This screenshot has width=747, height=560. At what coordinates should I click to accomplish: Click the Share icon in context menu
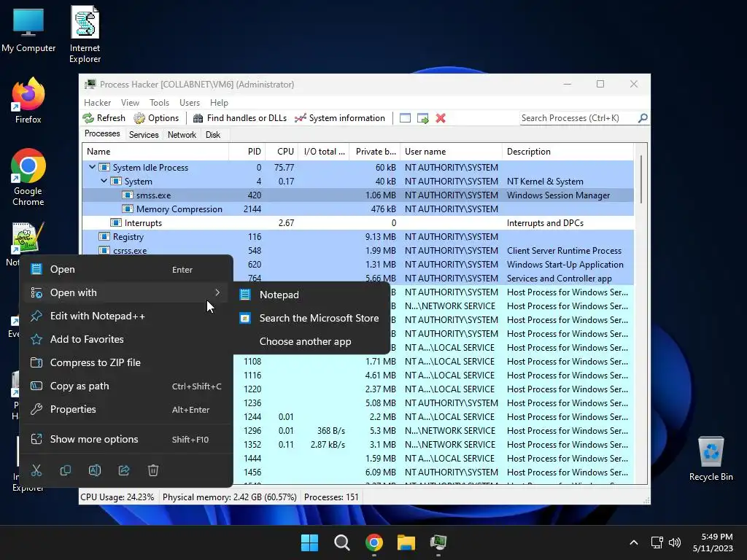pyautogui.click(x=124, y=470)
